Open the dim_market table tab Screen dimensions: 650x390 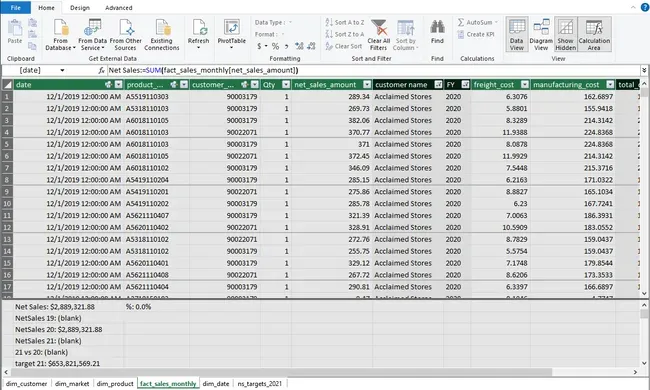[x=72, y=384]
